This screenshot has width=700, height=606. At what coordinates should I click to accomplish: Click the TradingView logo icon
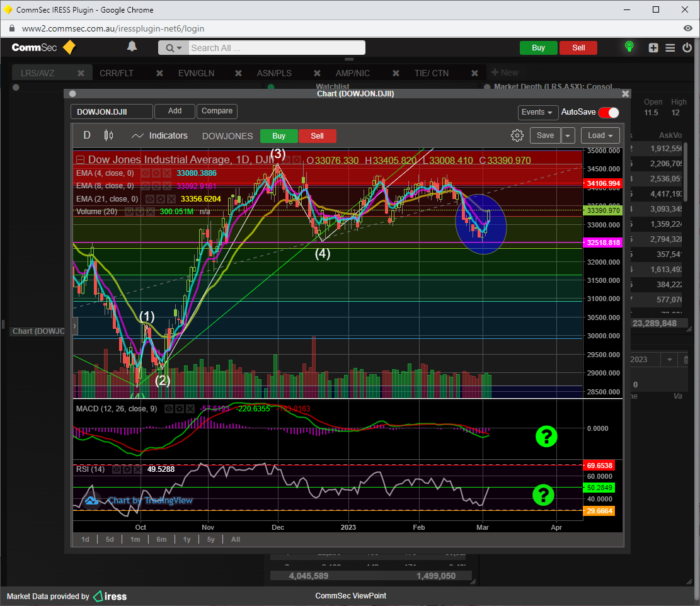[91, 501]
